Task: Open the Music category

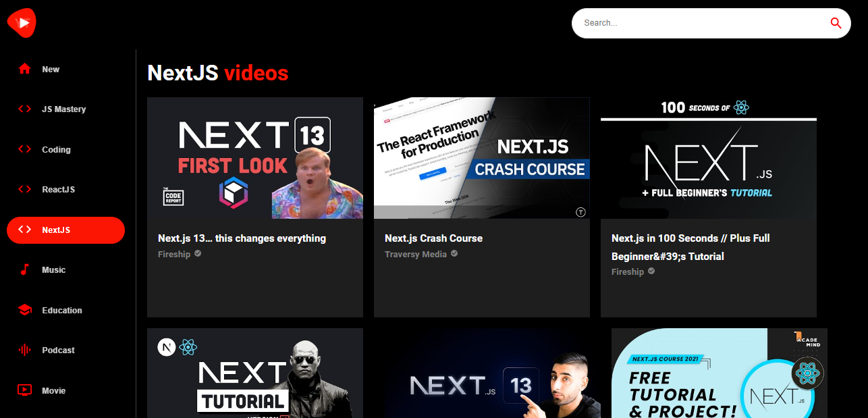Action: [65, 269]
